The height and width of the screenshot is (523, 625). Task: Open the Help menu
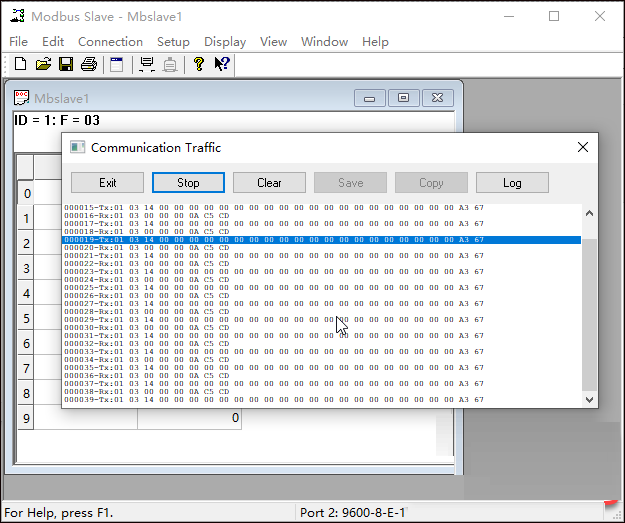click(x=375, y=41)
